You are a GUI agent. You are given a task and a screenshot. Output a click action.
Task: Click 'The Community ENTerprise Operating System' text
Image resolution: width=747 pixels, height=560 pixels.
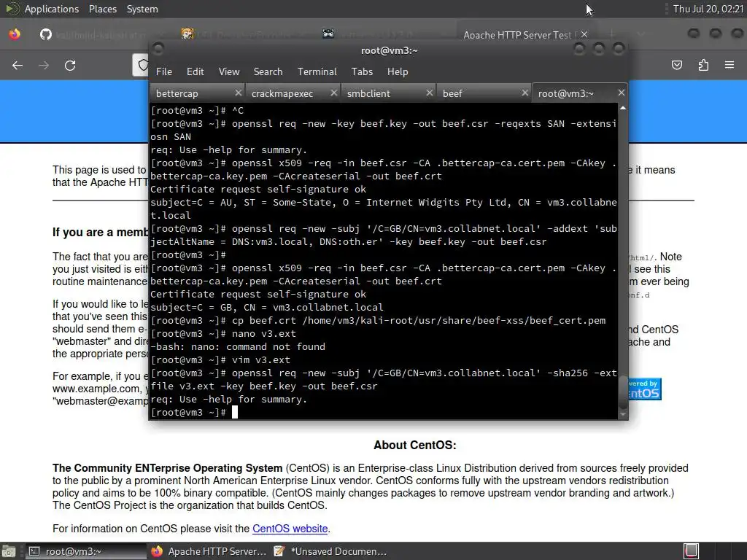coord(167,468)
